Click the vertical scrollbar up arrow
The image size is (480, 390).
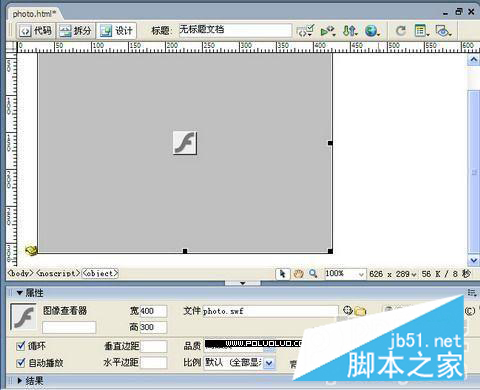[473, 60]
